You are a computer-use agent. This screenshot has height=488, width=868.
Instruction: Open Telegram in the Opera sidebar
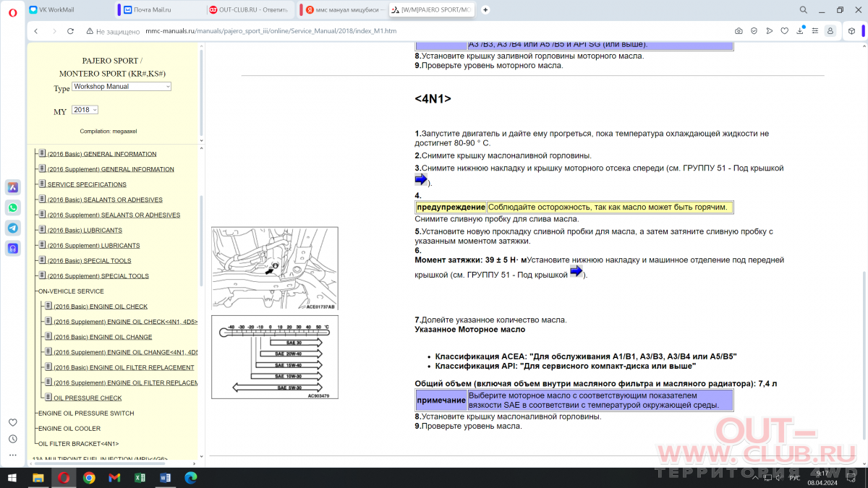(x=13, y=228)
